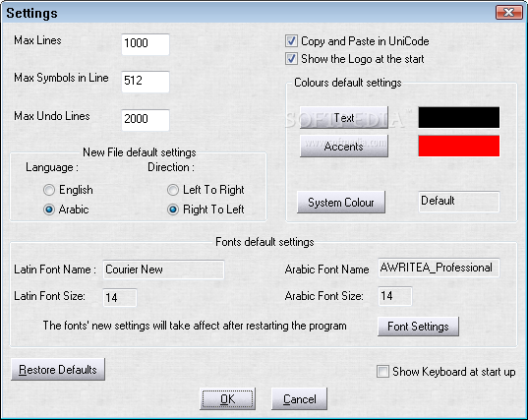Click the 'New File default settings' group title

coord(140,152)
